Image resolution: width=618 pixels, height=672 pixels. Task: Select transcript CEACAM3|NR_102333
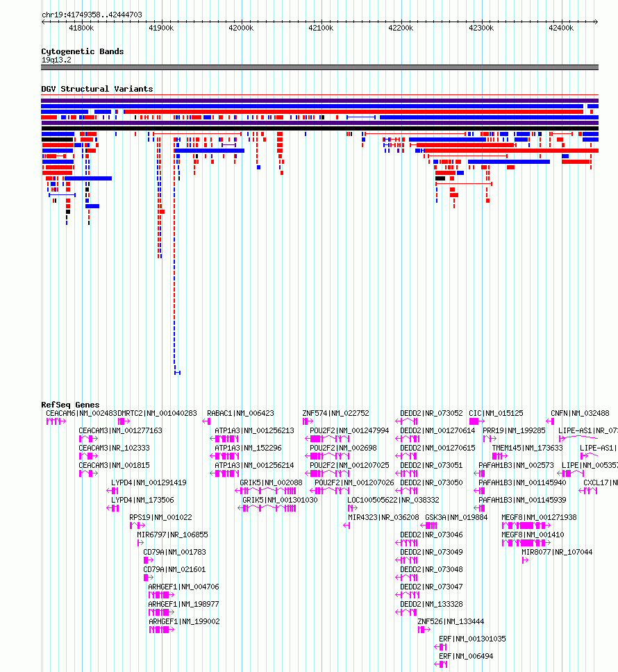coord(114,448)
